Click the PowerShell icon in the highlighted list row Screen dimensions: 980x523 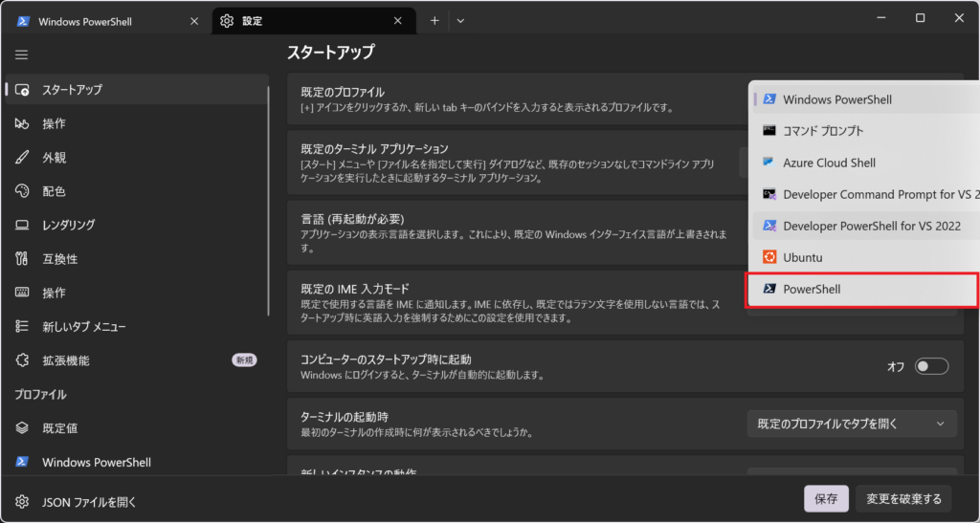pyautogui.click(x=769, y=289)
